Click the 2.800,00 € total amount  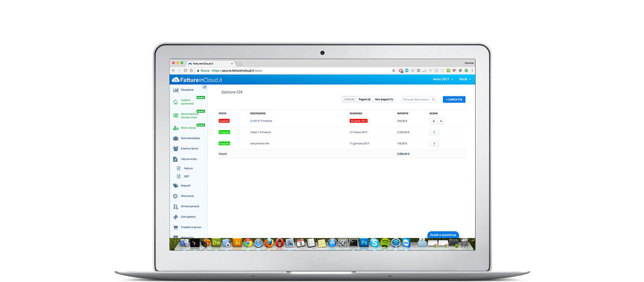pyautogui.click(x=403, y=154)
